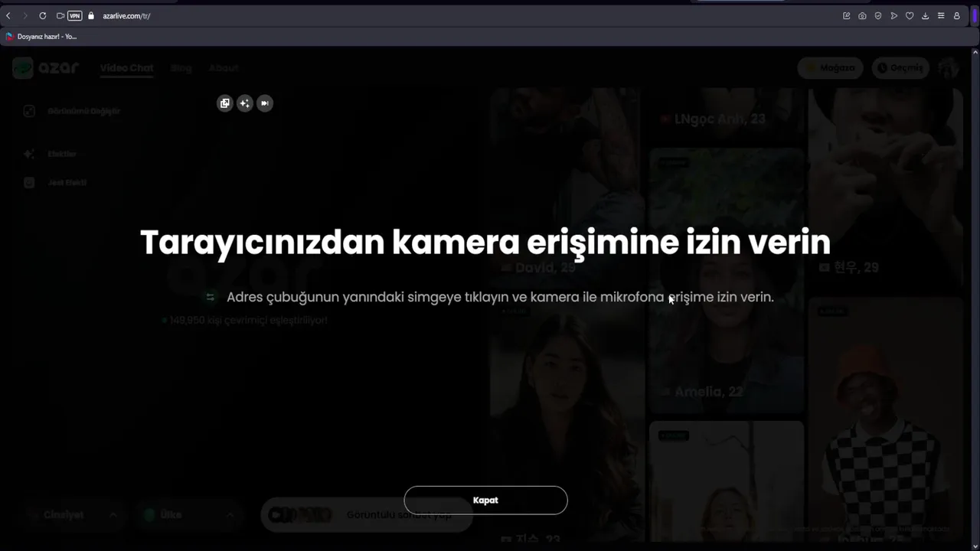
Task: Click the LNgọc Anh, 23 profile label
Action: pos(713,119)
